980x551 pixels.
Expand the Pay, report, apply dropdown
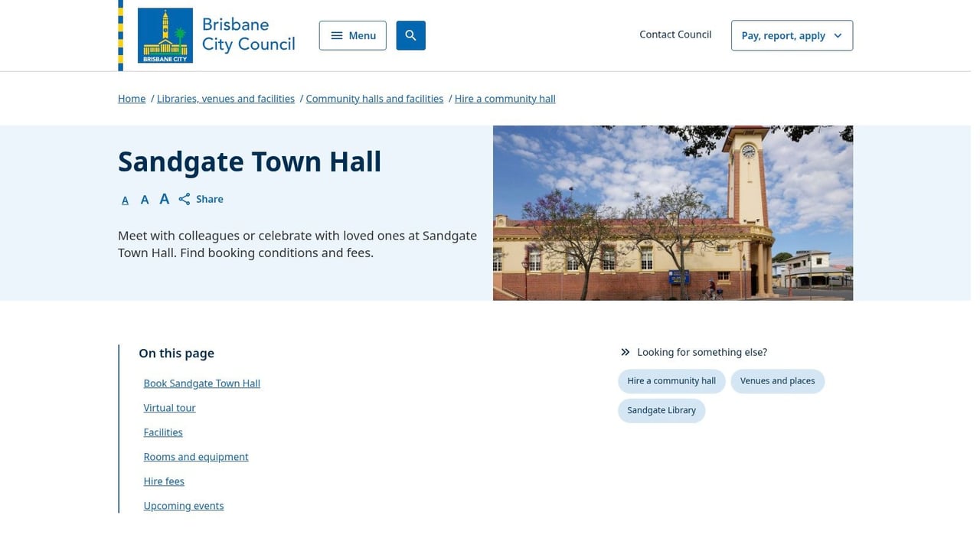pyautogui.click(x=792, y=35)
